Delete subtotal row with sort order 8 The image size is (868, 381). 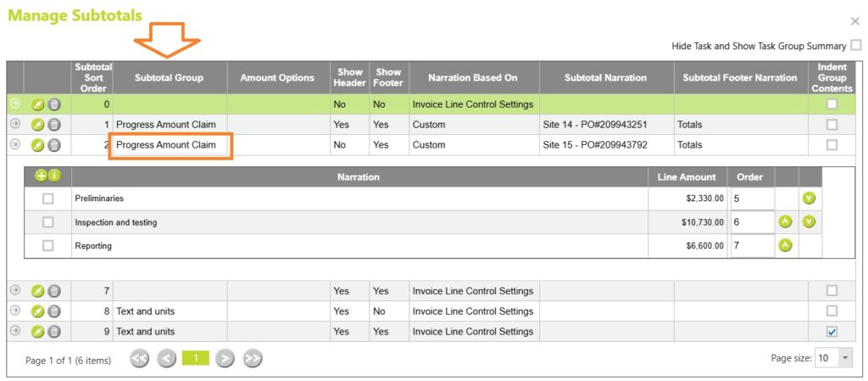[x=53, y=311]
